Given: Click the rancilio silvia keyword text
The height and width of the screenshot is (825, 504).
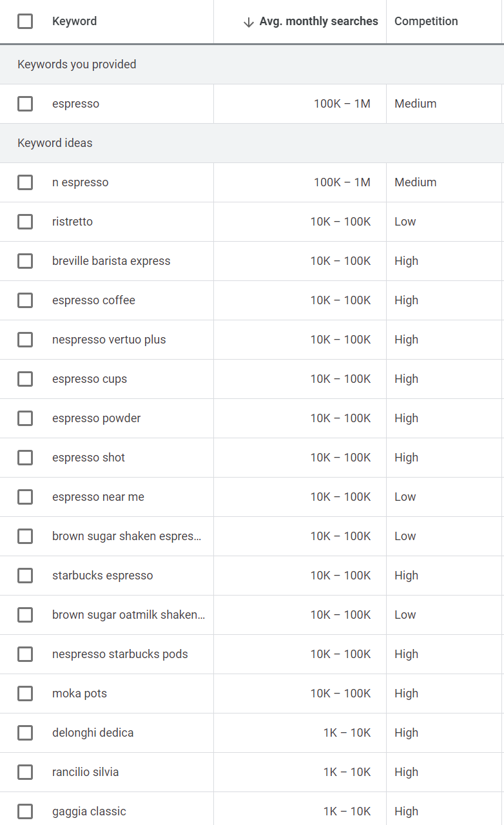Looking at the screenshot, I should (x=85, y=772).
